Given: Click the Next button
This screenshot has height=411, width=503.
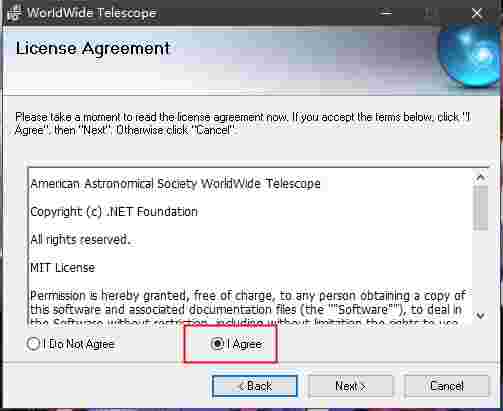Looking at the screenshot, I should (x=350, y=386).
